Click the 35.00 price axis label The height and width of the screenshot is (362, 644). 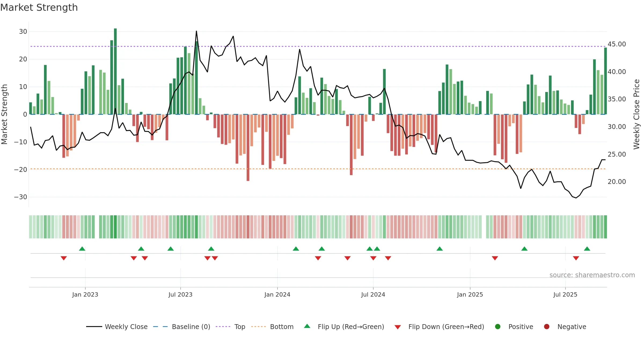pos(617,99)
